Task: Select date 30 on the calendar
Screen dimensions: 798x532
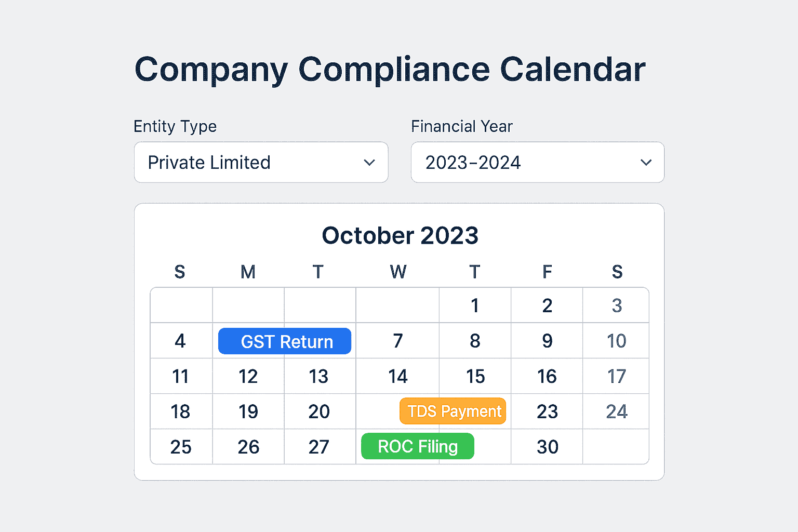Action: pyautogui.click(x=547, y=447)
